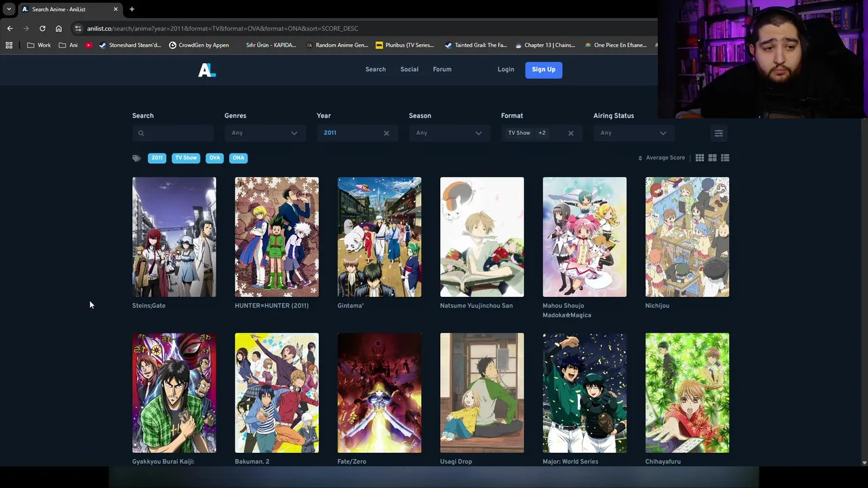Click the Nichijou title text

[657, 306]
